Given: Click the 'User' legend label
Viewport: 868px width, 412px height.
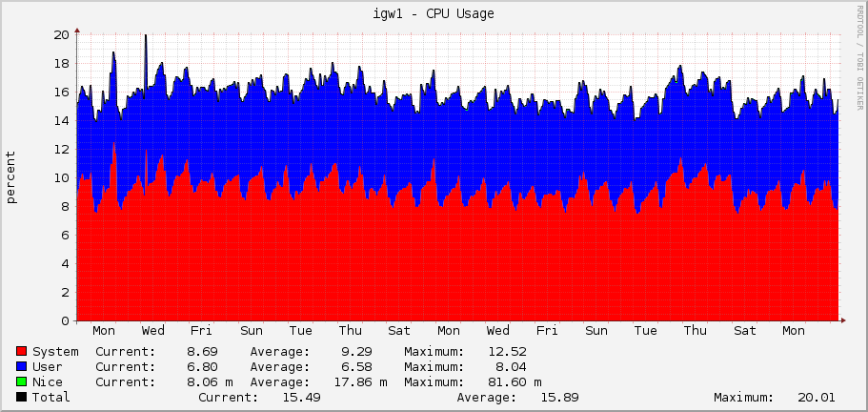Looking at the screenshot, I should click(x=48, y=366).
